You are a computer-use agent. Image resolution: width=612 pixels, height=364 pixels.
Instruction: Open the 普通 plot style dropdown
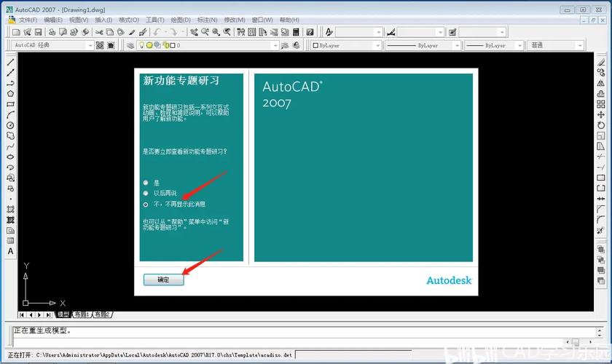[x=580, y=46]
